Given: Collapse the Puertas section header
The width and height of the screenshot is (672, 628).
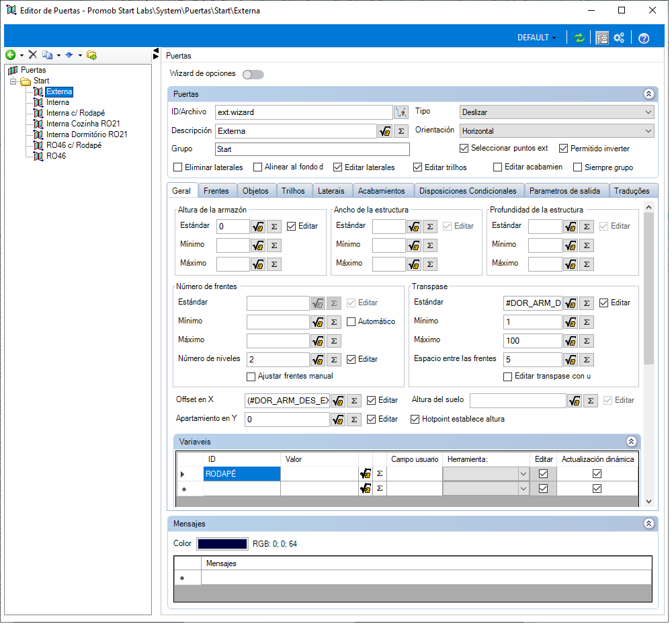Looking at the screenshot, I should [648, 94].
